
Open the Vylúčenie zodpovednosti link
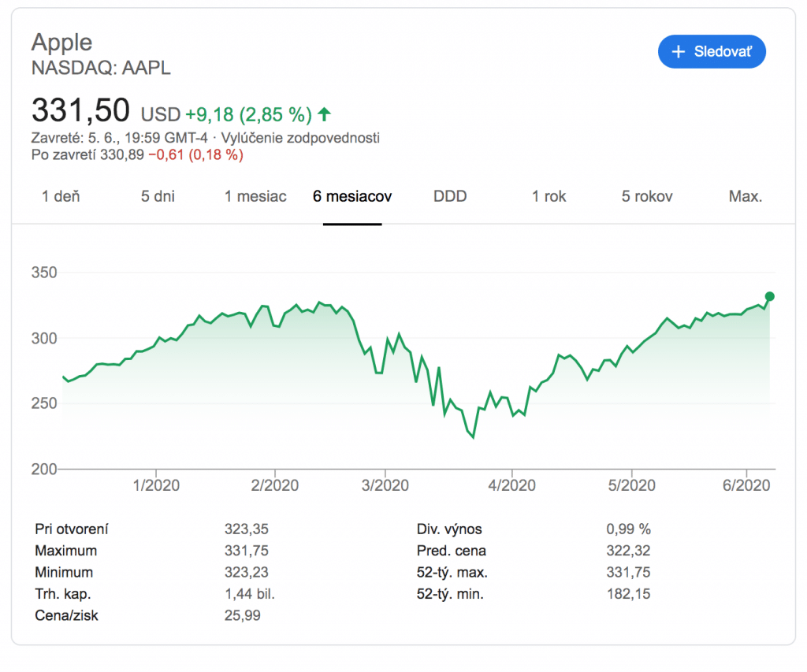(301, 138)
